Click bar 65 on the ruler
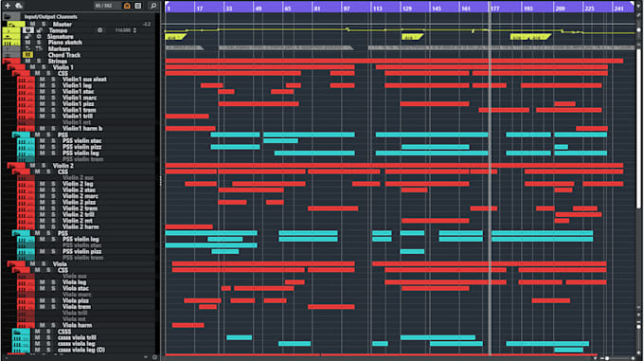This screenshot has height=361, width=644. pos(288,9)
